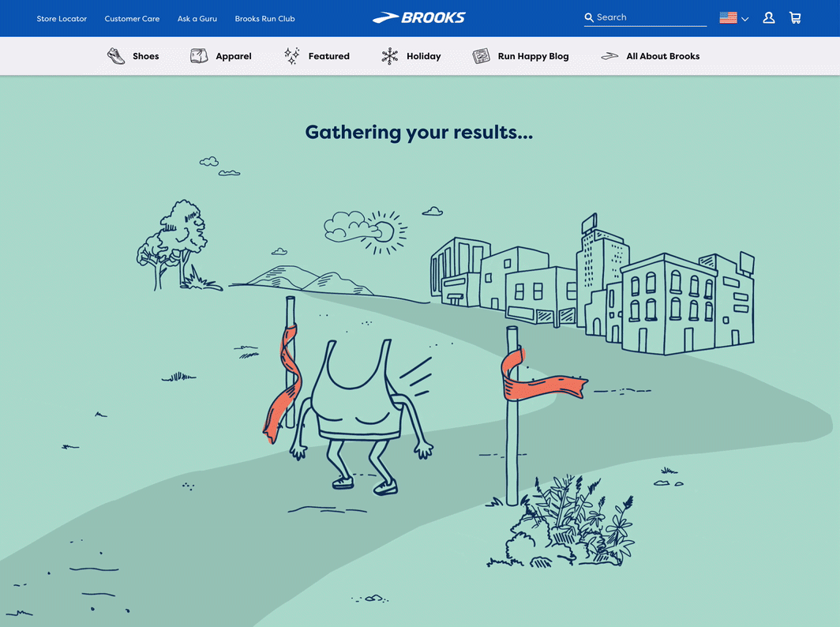Open the All About Brooks menu
Viewport: 840px width, 627px height.
662,56
